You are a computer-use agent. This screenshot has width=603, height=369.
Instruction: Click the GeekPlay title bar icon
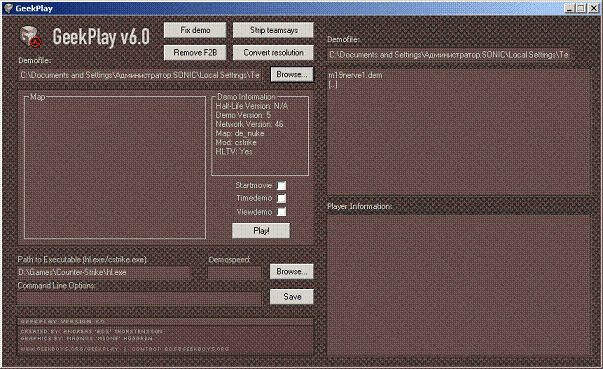(x=8, y=8)
